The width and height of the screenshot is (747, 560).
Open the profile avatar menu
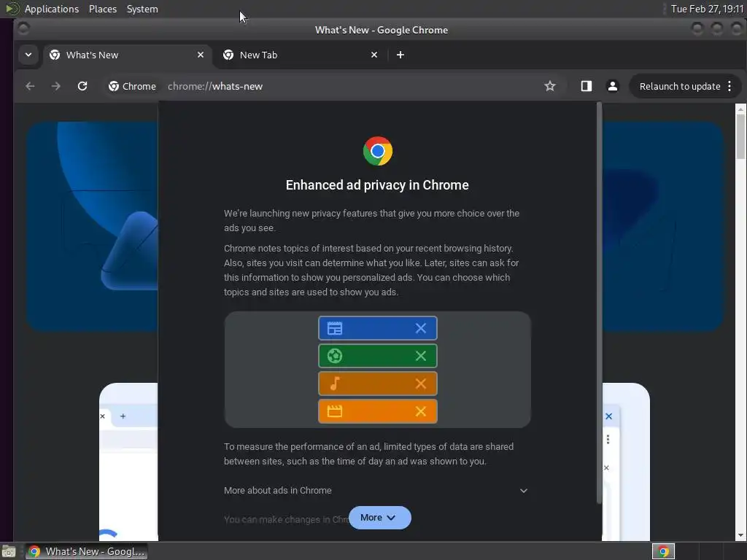pyautogui.click(x=613, y=86)
